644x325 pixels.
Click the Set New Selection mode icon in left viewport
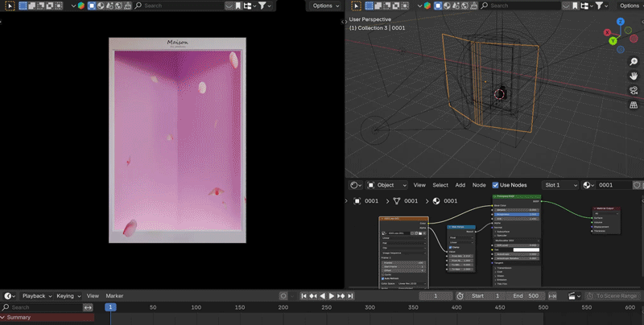click(x=23, y=6)
